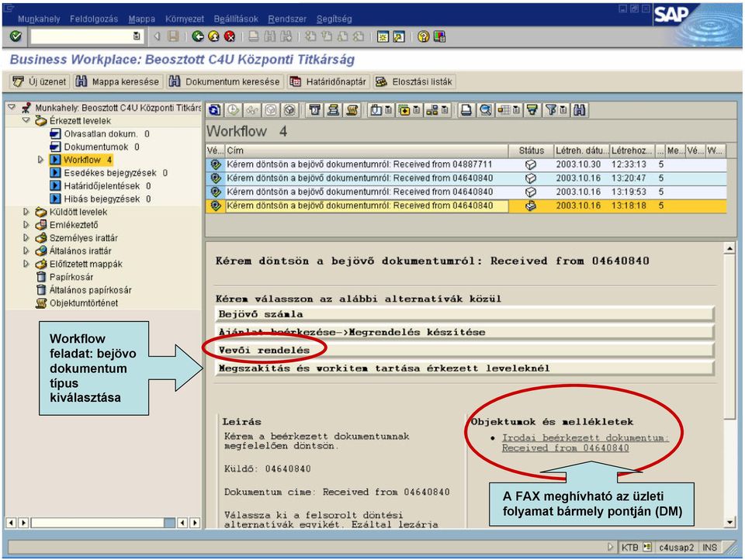The height and width of the screenshot is (560, 745).
Task: Expand the Előfizetett mappák folder
Action: (x=26, y=264)
